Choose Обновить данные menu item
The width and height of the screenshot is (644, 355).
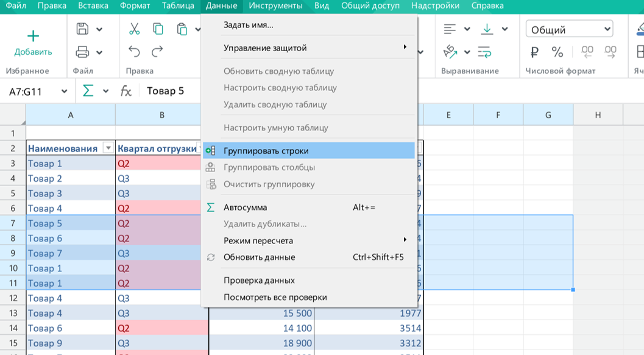[x=309, y=257]
